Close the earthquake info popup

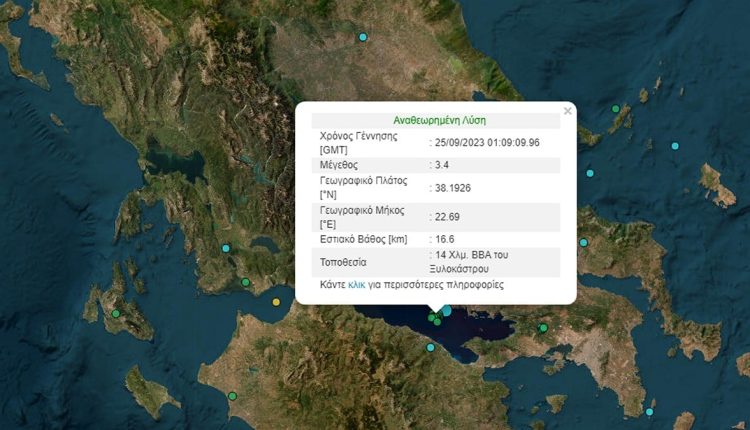tap(567, 111)
